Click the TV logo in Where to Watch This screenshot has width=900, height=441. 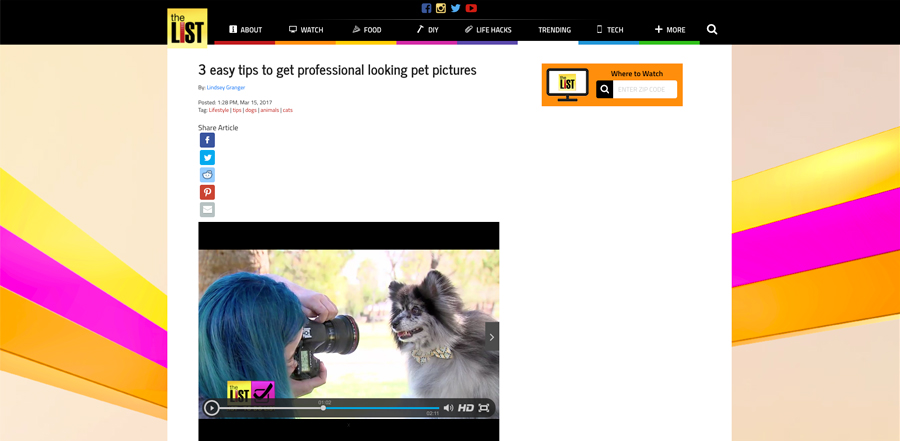[567, 84]
